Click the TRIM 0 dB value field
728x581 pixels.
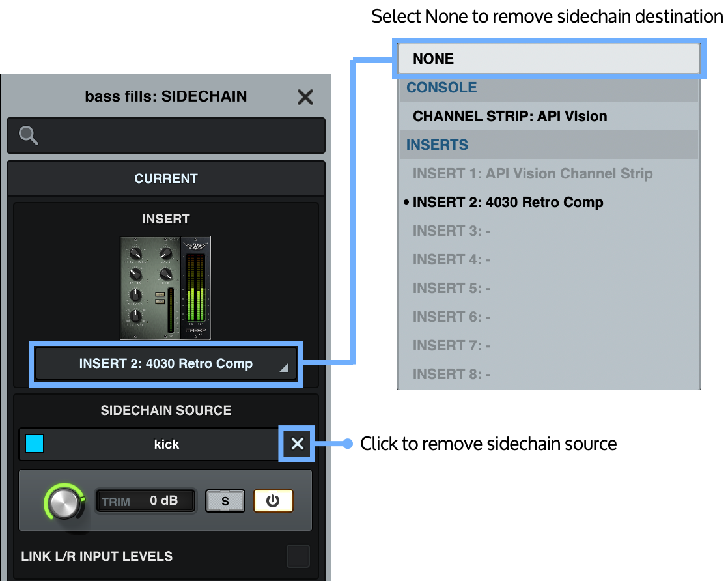tap(146, 501)
